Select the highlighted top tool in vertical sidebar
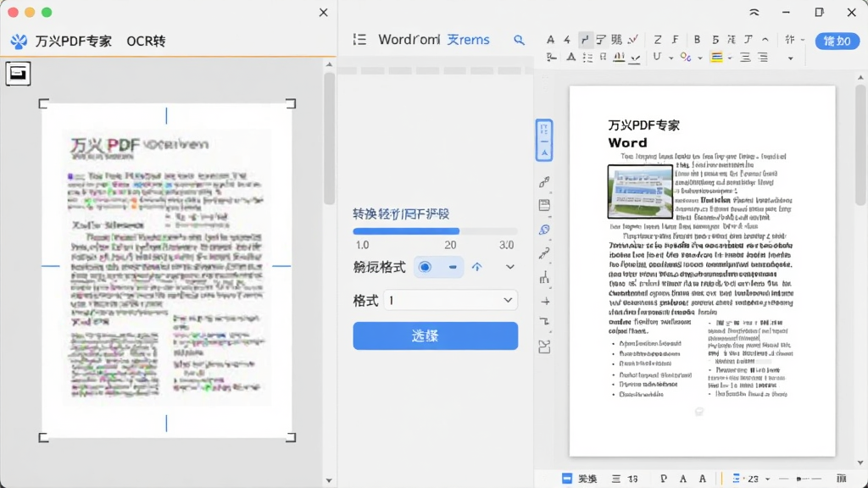 [x=544, y=141]
